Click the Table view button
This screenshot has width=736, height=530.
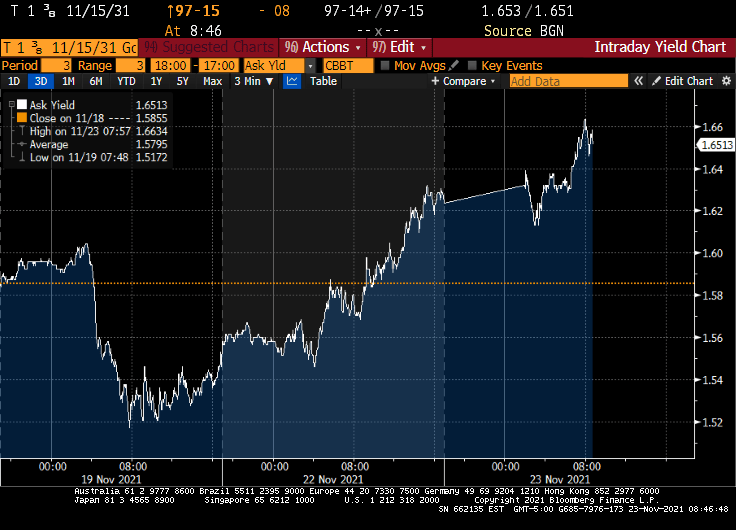click(x=323, y=81)
